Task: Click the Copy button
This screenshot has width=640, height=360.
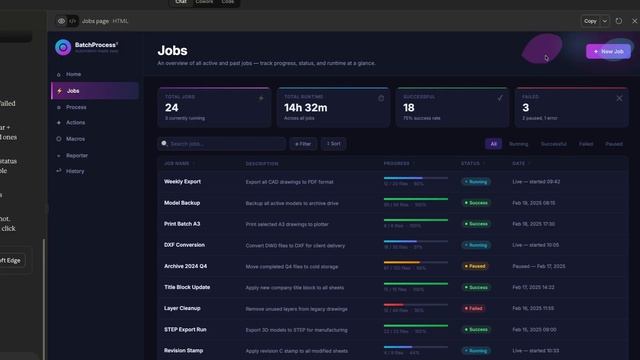Action: point(590,21)
